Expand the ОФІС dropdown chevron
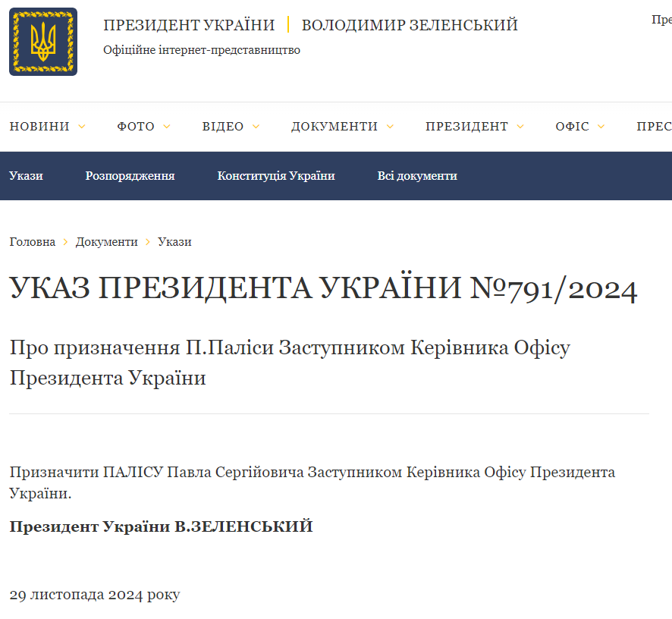The image size is (672, 619). (602, 127)
